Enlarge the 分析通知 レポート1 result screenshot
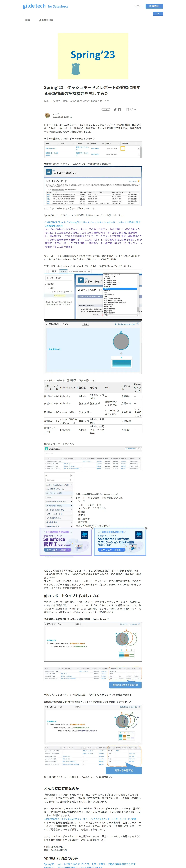The height and width of the screenshot is (868, 186). point(93,458)
